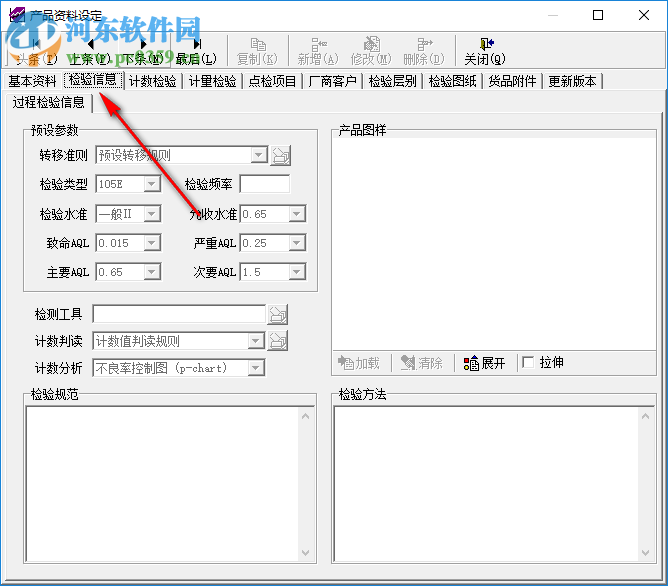Expand the 计数分析 p-chart dropdown

256,368
